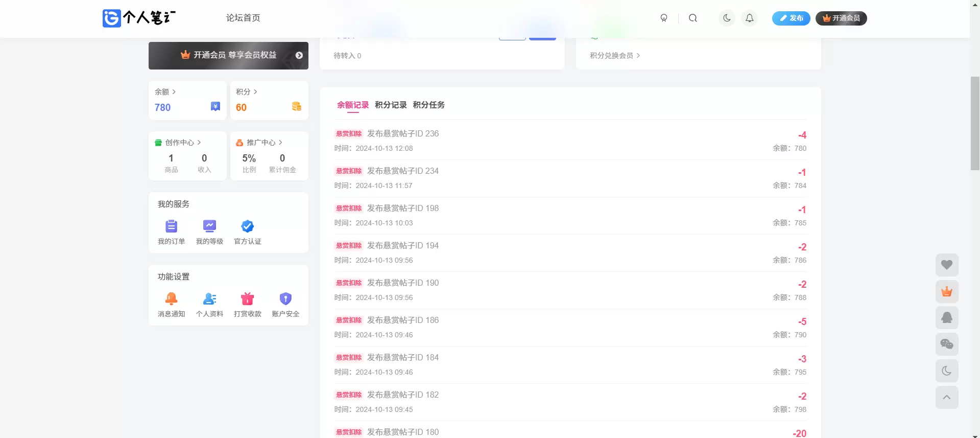Click the floating crown membership icon
980x438 pixels.
(947, 291)
